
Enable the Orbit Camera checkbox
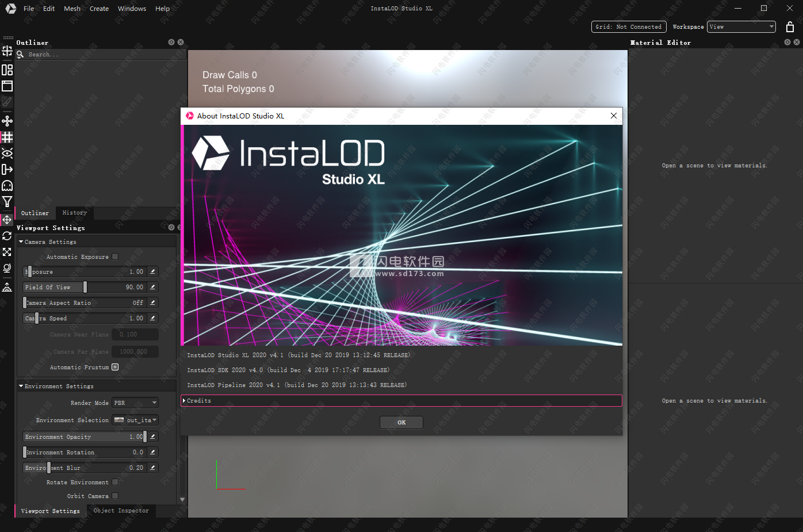pyautogui.click(x=115, y=496)
